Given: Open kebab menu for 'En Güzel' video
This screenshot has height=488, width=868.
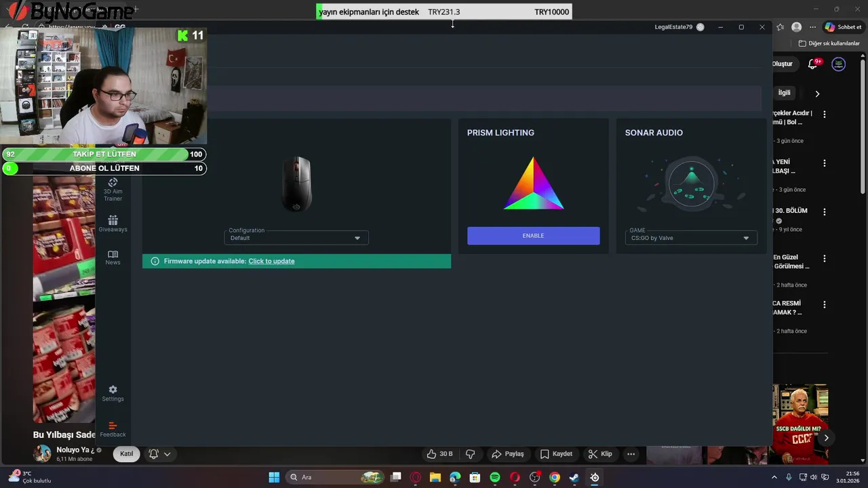Looking at the screenshot, I should pos(825,259).
